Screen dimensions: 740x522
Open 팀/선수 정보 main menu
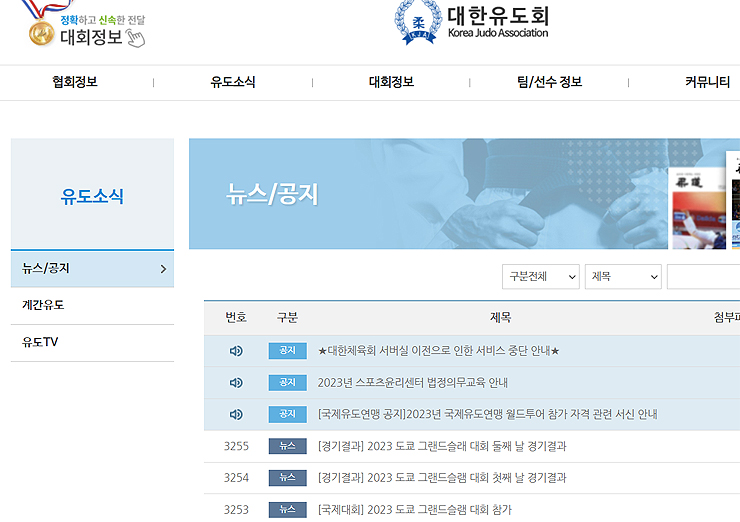tap(549, 82)
